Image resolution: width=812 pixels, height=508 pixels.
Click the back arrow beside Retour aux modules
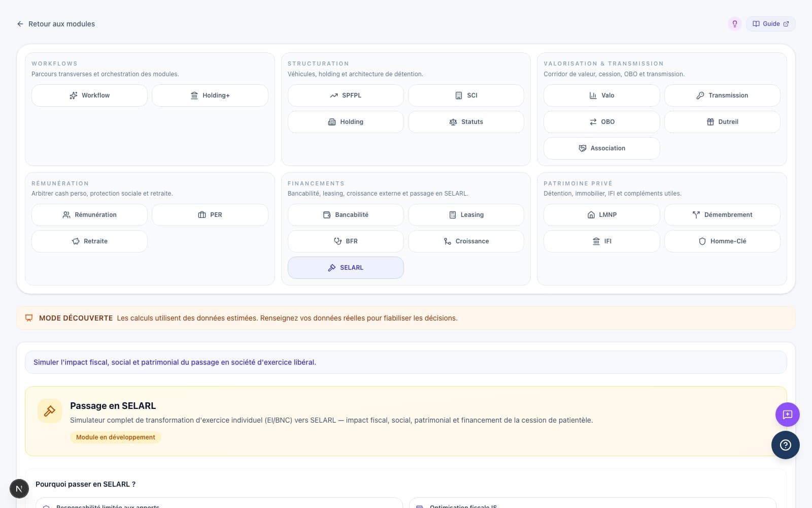pos(20,24)
